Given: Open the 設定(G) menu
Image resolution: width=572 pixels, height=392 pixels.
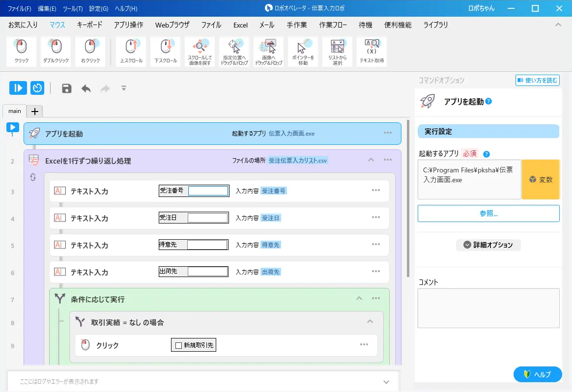Looking at the screenshot, I should 99,8.
